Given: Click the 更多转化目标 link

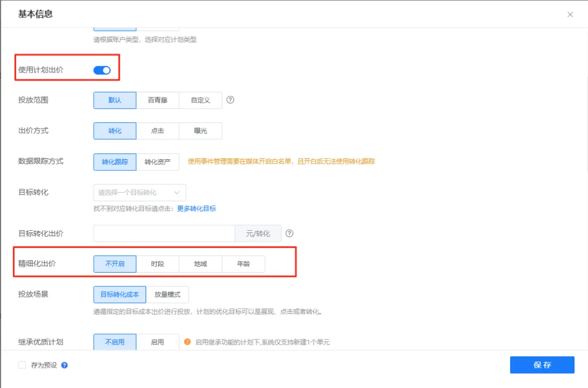Looking at the screenshot, I should click(x=197, y=208).
